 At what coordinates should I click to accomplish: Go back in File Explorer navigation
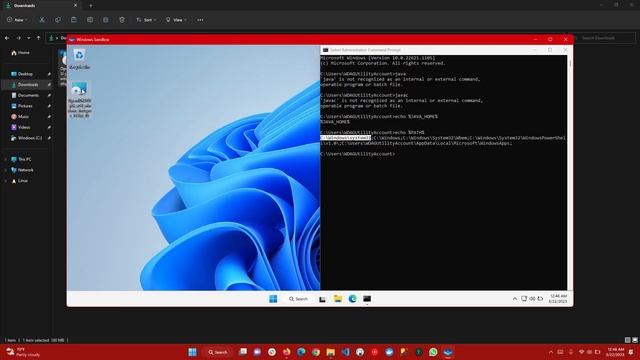[x=7, y=38]
